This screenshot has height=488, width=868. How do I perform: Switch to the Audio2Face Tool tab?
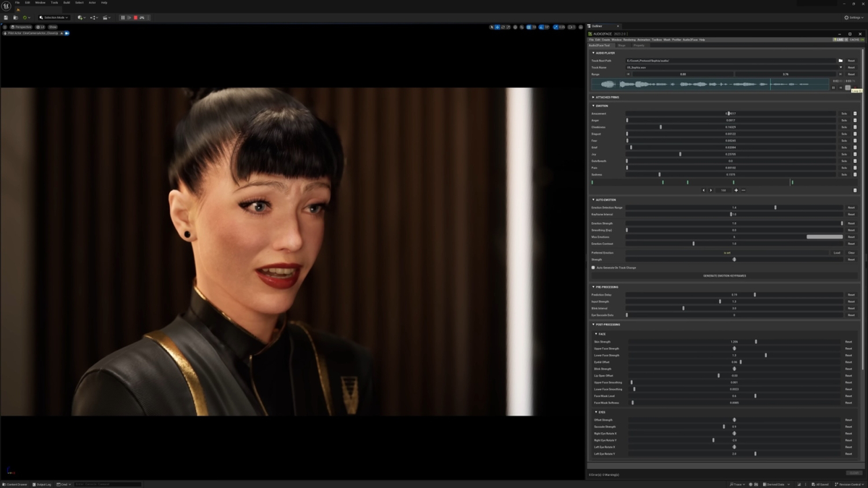coord(599,45)
